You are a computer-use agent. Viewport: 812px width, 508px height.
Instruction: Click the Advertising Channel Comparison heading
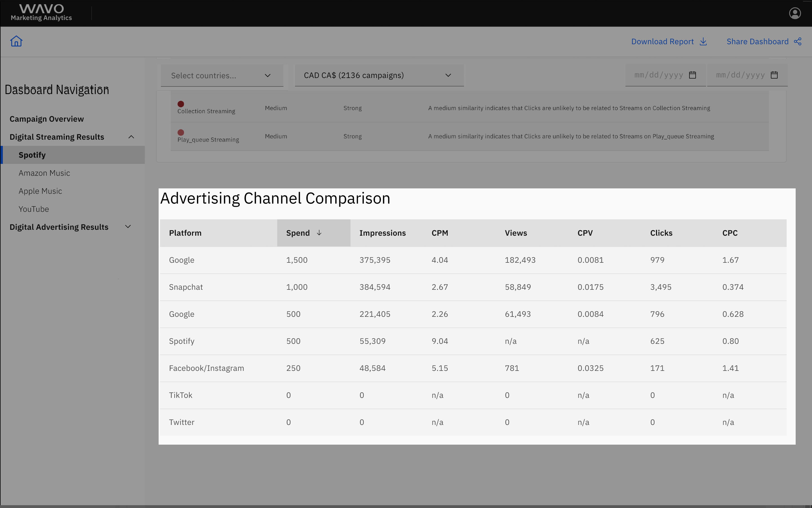click(275, 198)
